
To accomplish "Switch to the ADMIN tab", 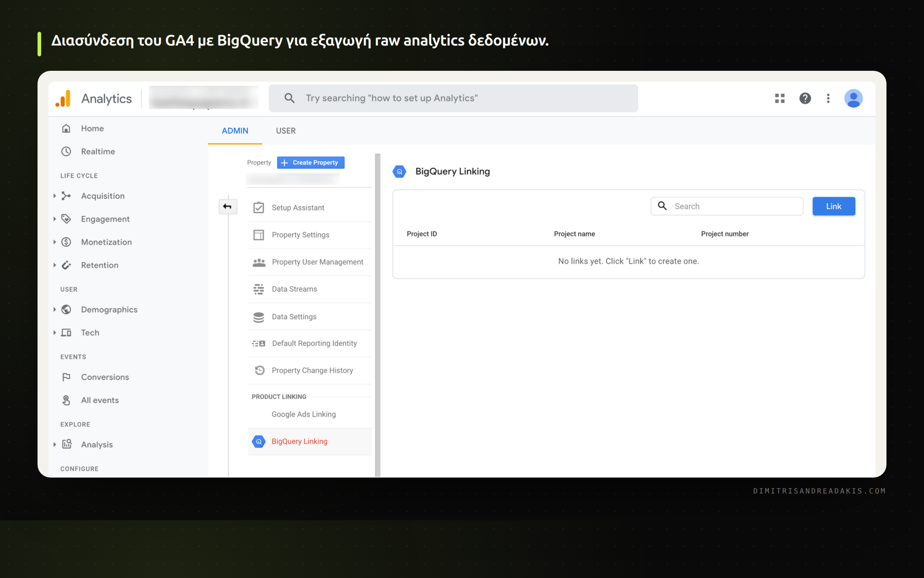I will (x=235, y=131).
